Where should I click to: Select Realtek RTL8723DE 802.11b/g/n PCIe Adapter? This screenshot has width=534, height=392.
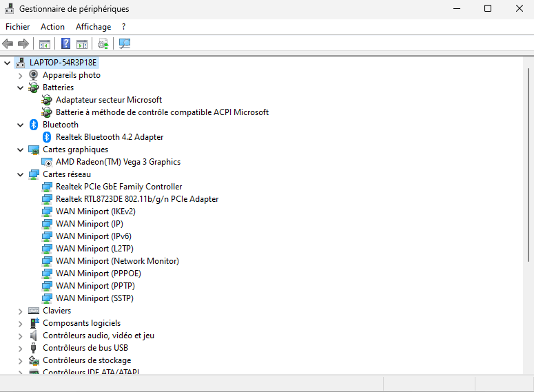click(x=137, y=199)
